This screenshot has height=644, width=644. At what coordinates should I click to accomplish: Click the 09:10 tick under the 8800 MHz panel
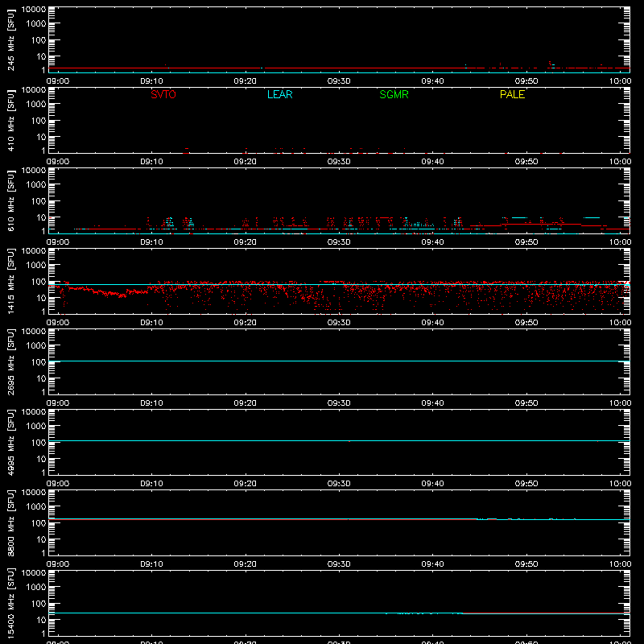tap(151, 564)
